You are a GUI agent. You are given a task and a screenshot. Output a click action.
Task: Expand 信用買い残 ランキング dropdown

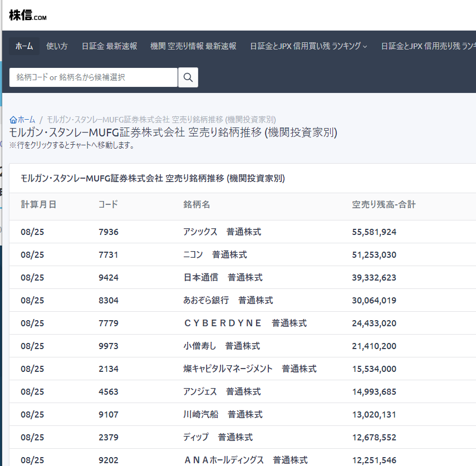click(308, 46)
